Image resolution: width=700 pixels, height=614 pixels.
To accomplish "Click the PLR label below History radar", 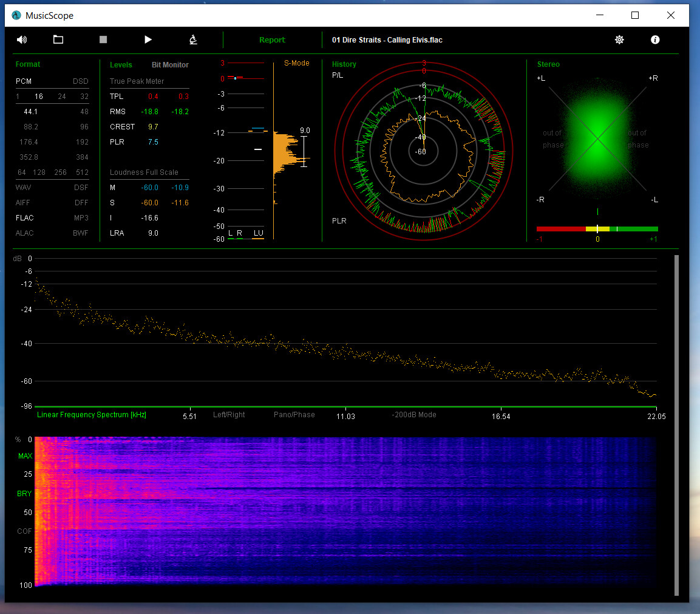I will [x=339, y=221].
